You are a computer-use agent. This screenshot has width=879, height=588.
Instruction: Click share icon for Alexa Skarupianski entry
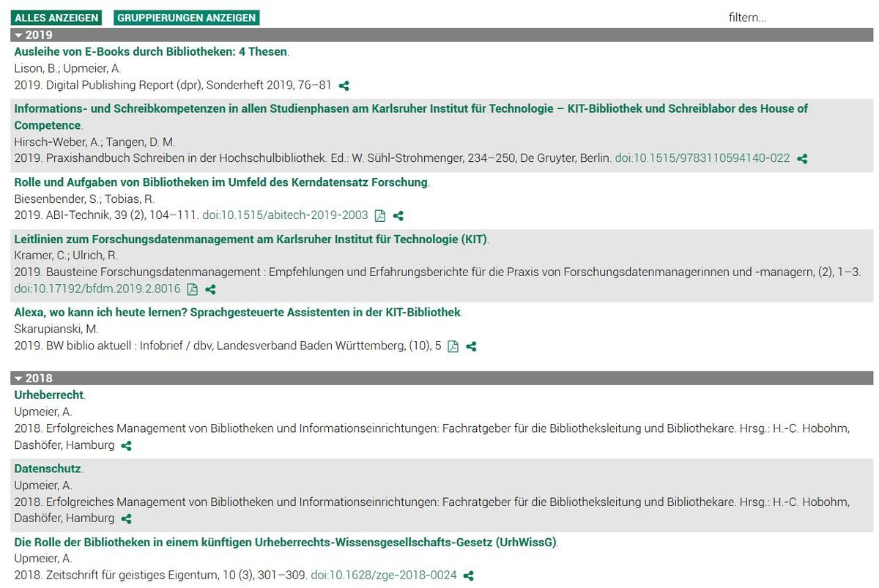tap(471, 346)
